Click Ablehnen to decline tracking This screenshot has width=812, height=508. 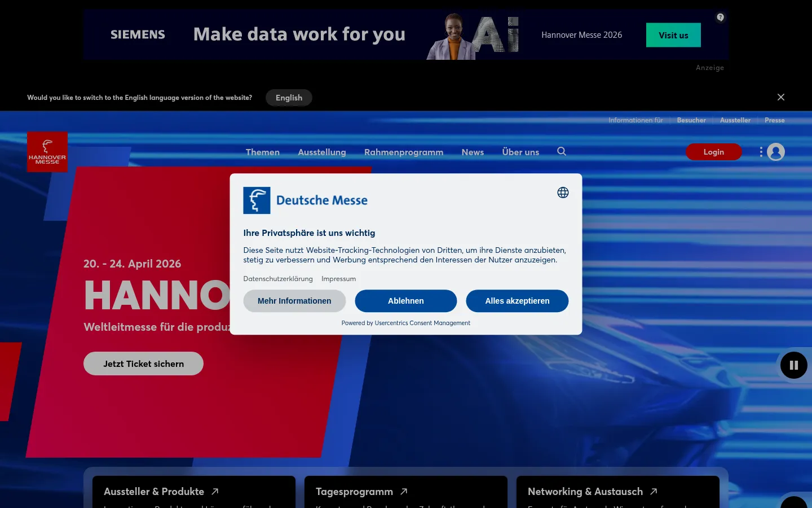tap(406, 301)
